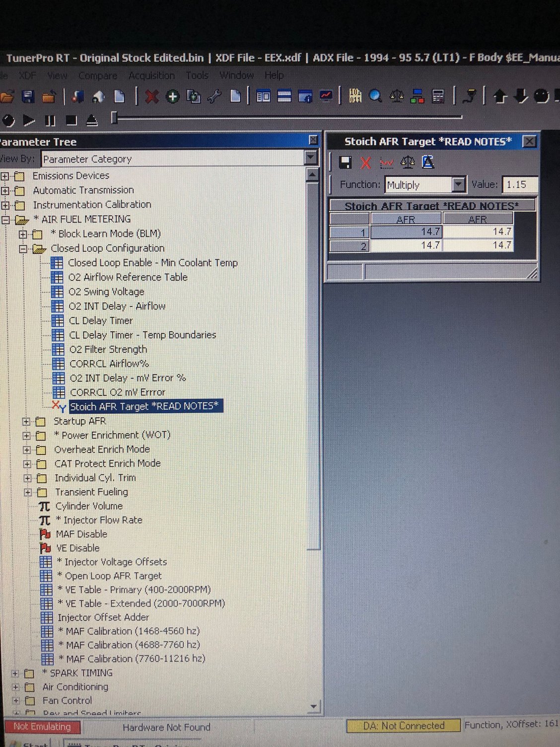Screen dimensions: 560x747
Task: Click the save icon in Stoich AFR window
Action: click(x=345, y=162)
